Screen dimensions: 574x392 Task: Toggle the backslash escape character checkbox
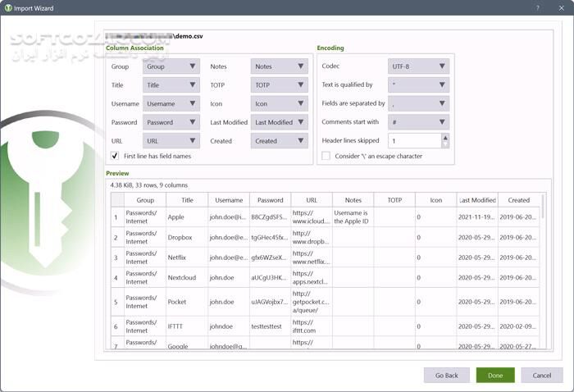click(x=326, y=156)
